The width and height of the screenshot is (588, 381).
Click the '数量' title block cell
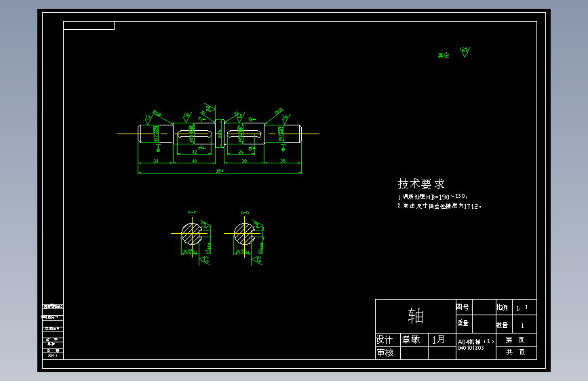coord(504,325)
